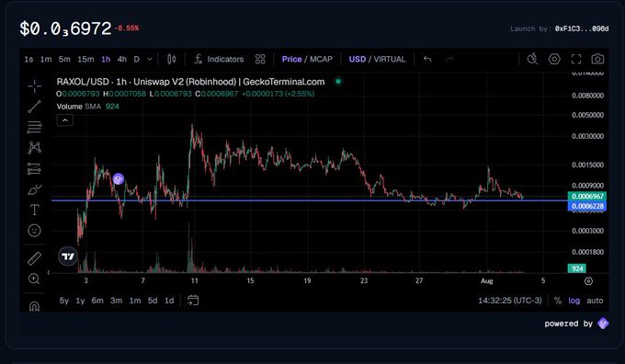Undo the last chart action
The height and width of the screenshot is (364, 625).
pos(427,60)
